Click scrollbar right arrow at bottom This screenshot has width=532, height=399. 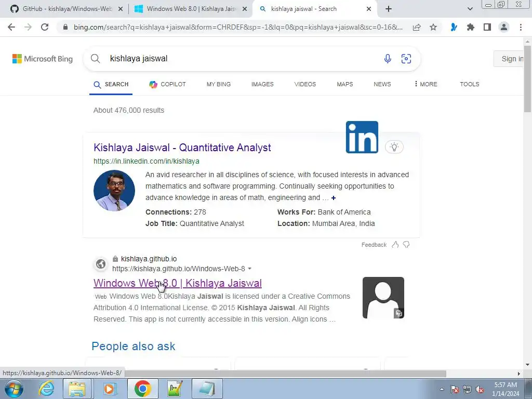click(519, 374)
